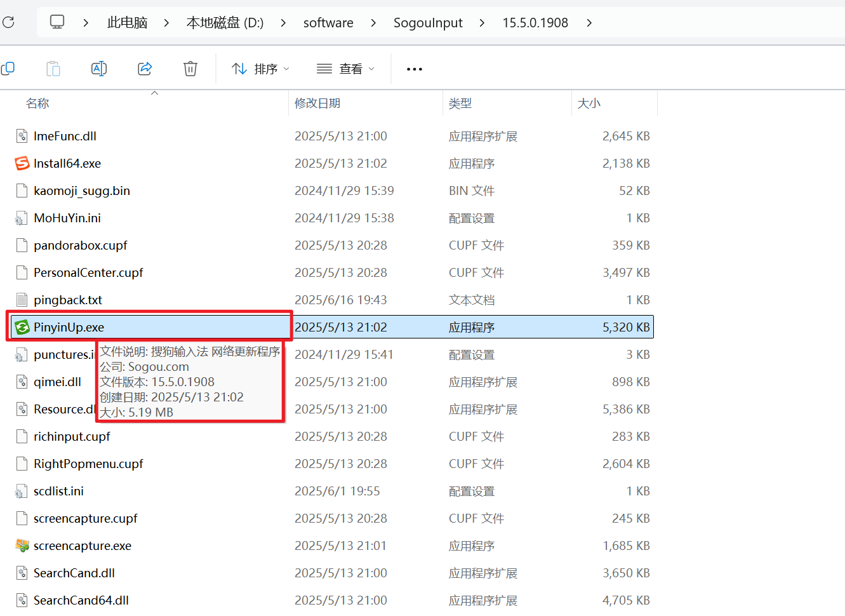Click the This PC monitor icon in address bar
845x616 pixels.
pos(57,22)
